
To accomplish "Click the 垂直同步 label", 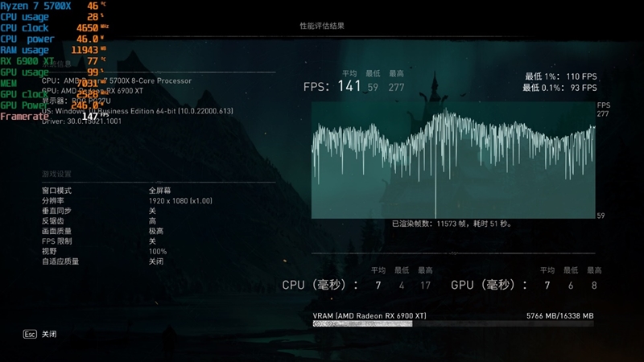I will click(56, 211).
